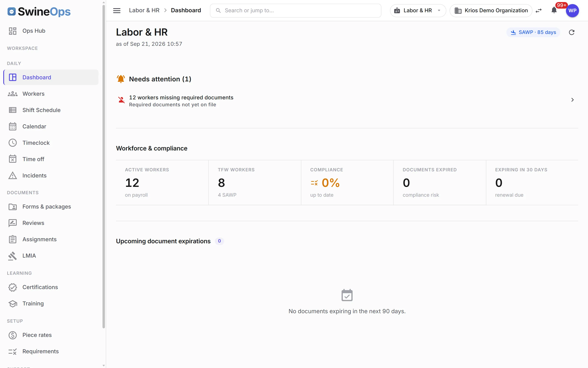The height and width of the screenshot is (368, 588).
Task: Open the WP user avatar menu
Action: tap(572, 10)
